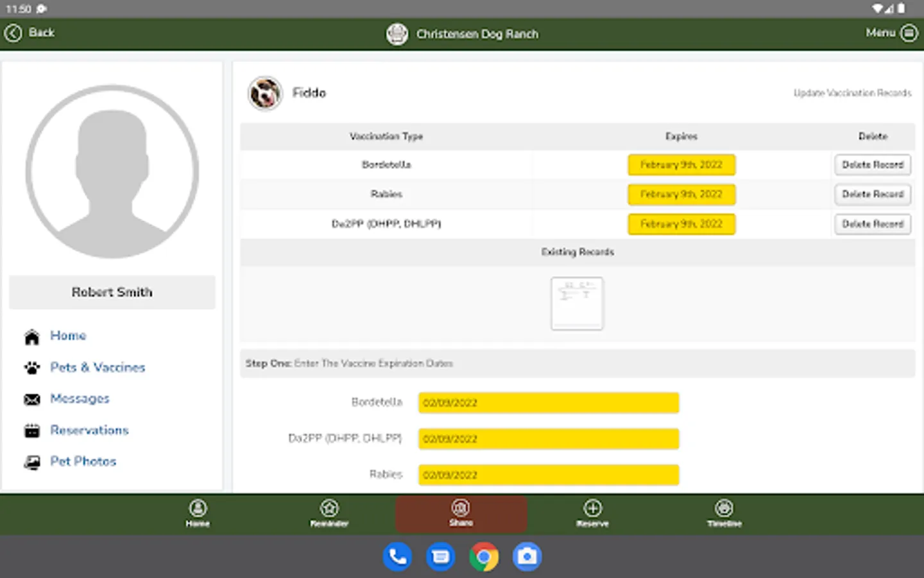Tap the Christensen Dog Ranch logo

397,34
